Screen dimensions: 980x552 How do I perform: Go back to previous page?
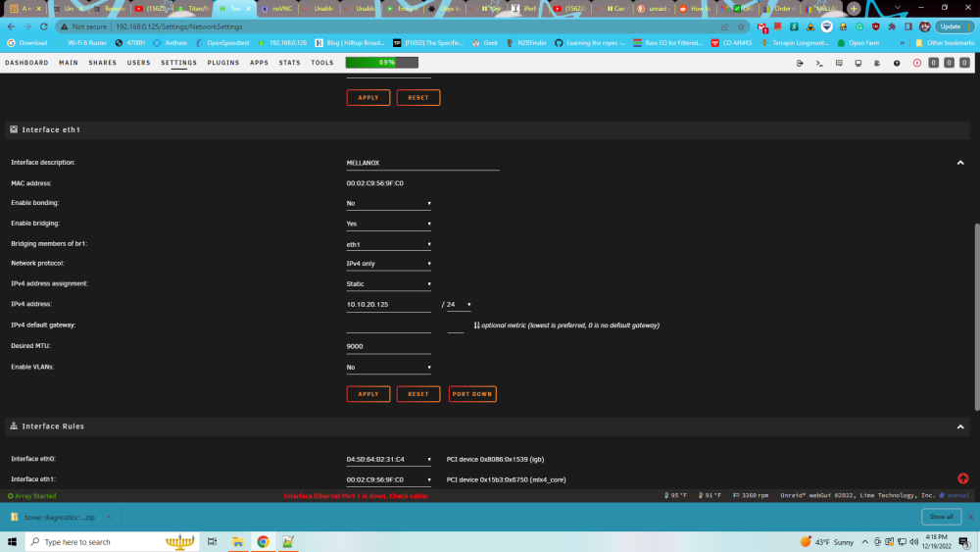[11, 26]
